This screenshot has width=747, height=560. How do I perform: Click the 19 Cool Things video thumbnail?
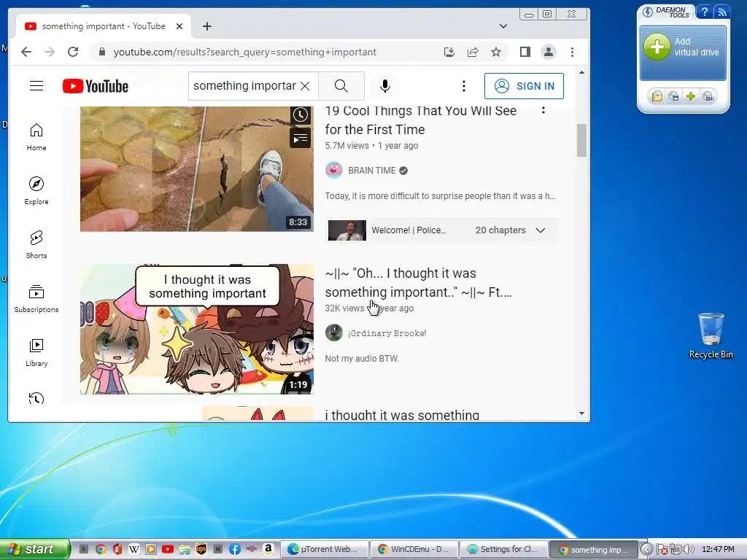pos(197,169)
